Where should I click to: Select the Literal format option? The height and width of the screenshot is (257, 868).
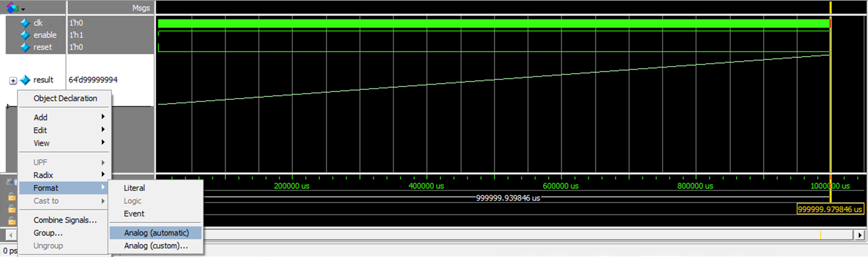pyautogui.click(x=134, y=188)
